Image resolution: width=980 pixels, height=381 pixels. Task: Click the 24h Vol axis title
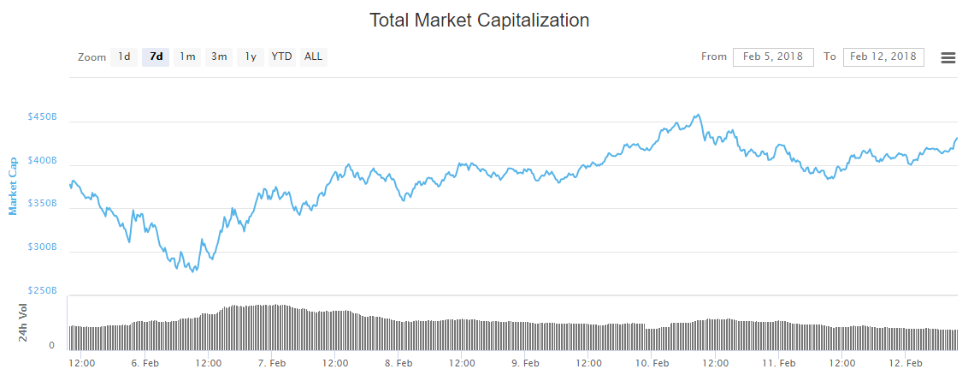click(24, 324)
